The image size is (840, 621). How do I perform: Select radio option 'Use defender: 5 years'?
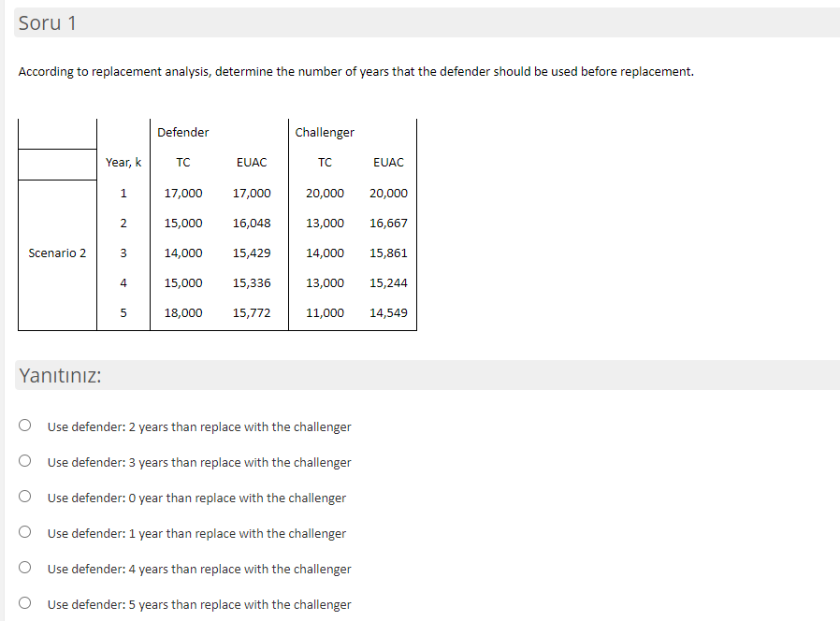tap(24, 602)
